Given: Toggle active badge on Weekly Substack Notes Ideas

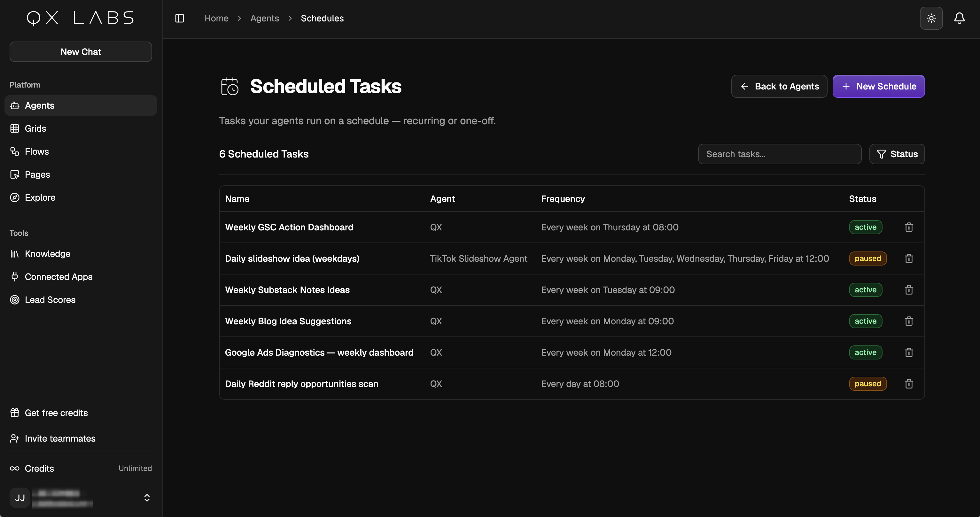Looking at the screenshot, I should click(866, 290).
